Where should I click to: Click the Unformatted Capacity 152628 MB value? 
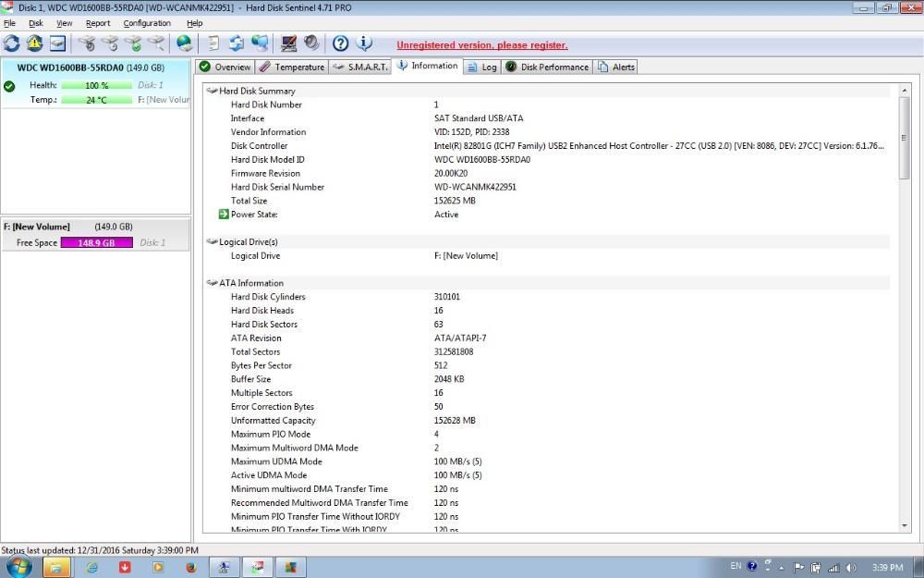click(x=455, y=421)
